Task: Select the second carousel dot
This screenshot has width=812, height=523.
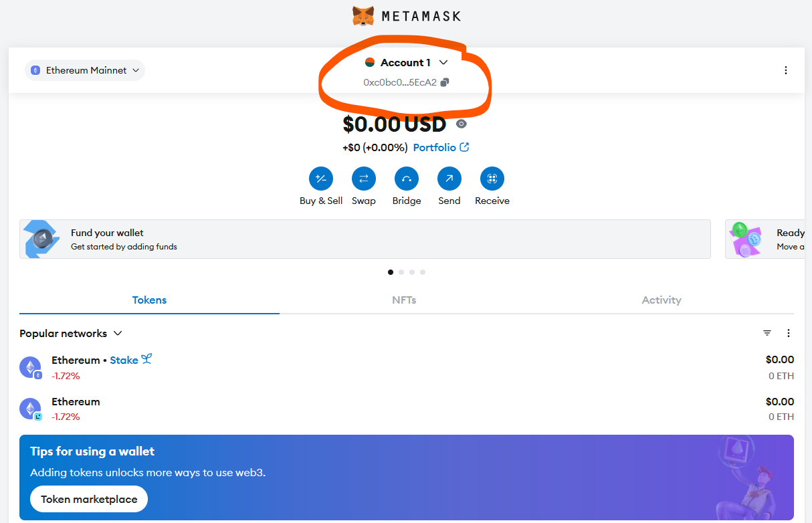Action: point(401,272)
